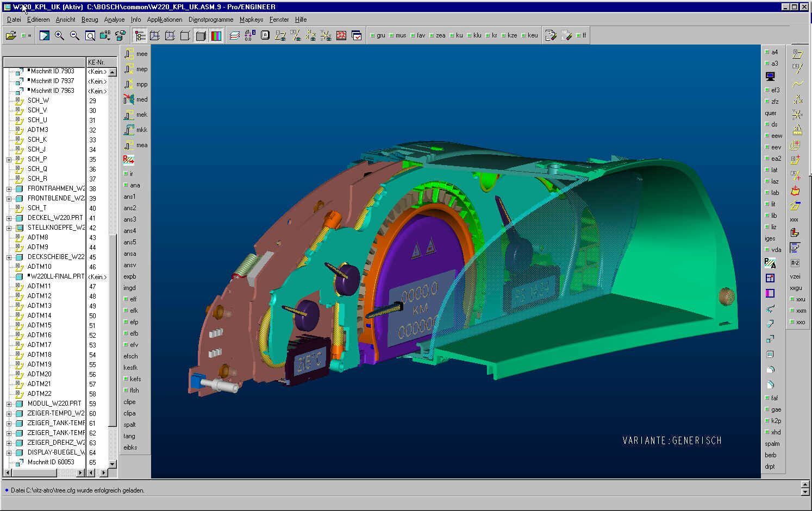Expand the FRONTRAHMEN_W2 tree node
This screenshot has width=812, height=511.
(9, 189)
